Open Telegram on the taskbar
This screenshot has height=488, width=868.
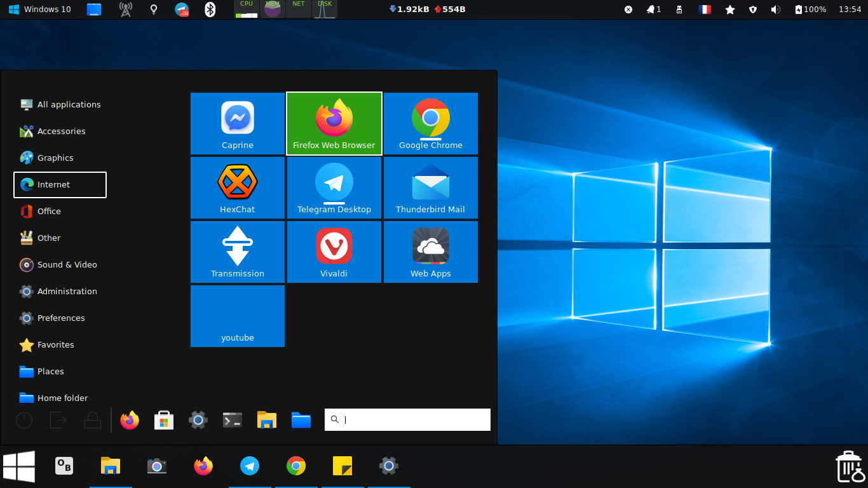pyautogui.click(x=250, y=466)
